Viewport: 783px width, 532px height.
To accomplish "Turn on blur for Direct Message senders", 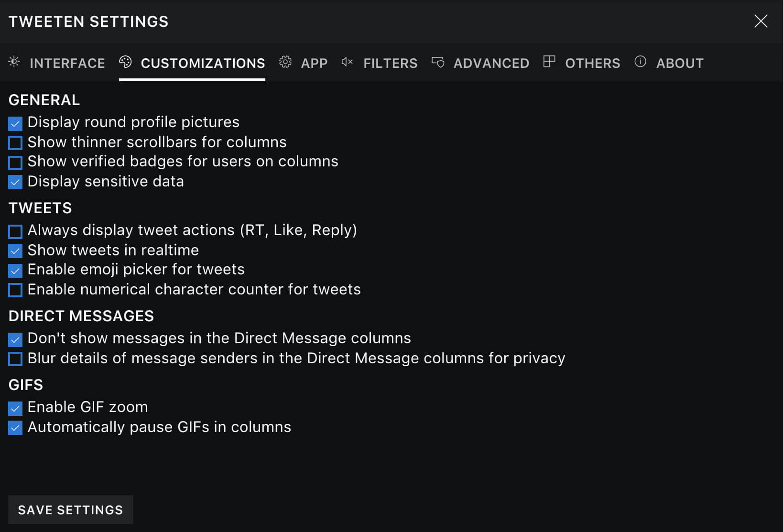I will [15, 359].
